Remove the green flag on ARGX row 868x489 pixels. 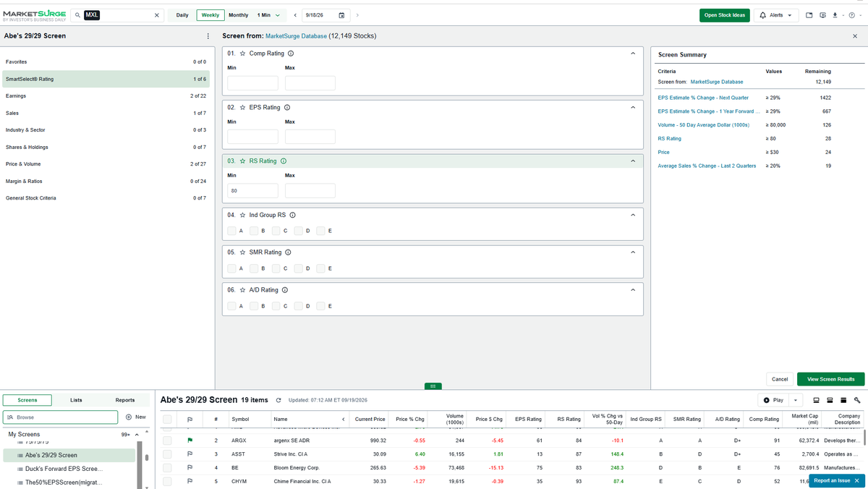pos(190,441)
